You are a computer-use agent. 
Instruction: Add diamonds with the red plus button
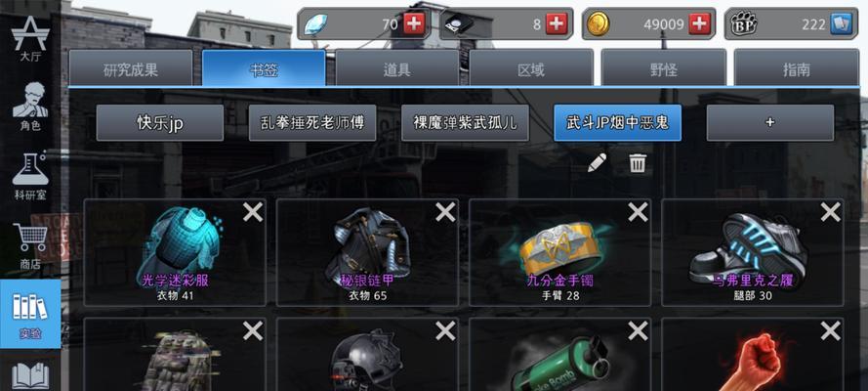412,23
